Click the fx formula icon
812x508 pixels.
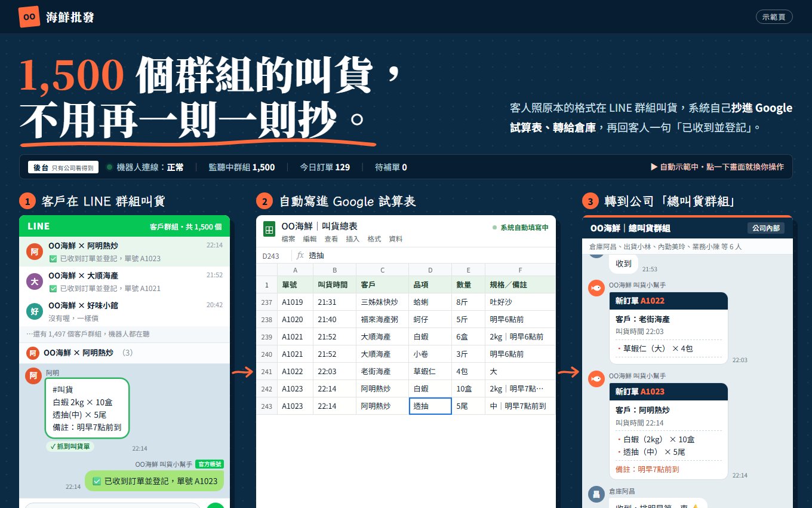(x=300, y=255)
